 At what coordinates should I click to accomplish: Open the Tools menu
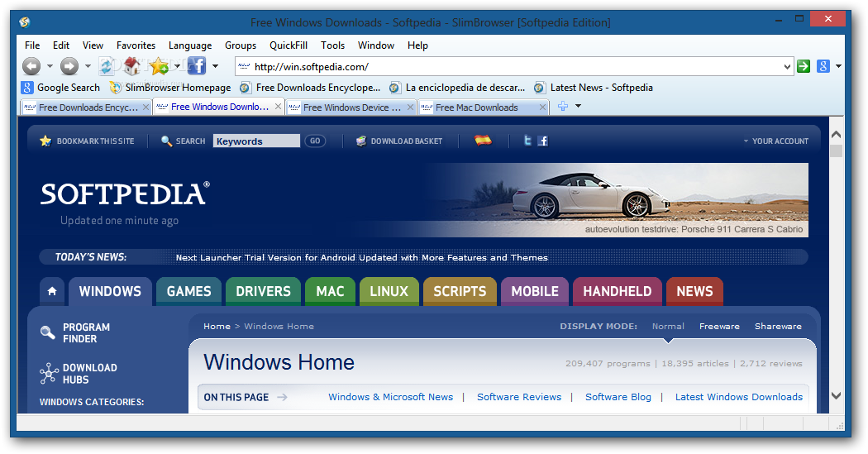click(x=332, y=45)
